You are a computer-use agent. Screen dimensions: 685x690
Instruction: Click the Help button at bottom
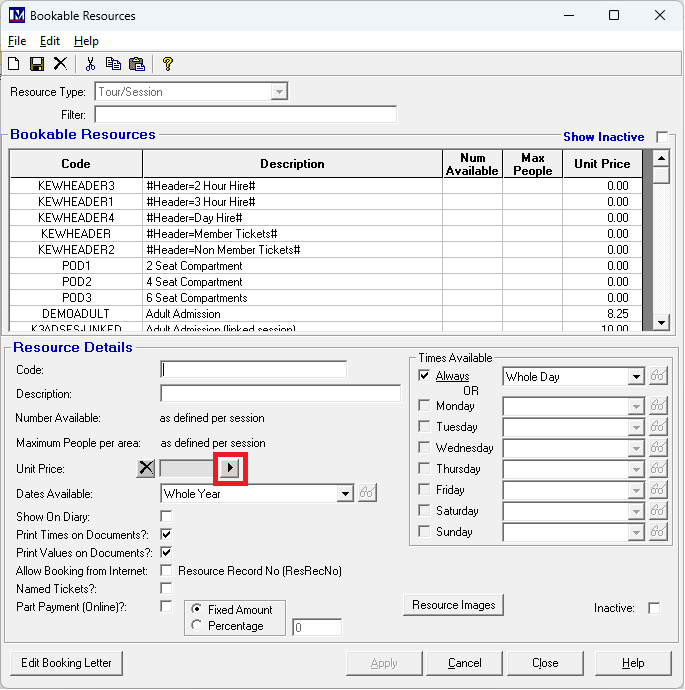coord(633,663)
